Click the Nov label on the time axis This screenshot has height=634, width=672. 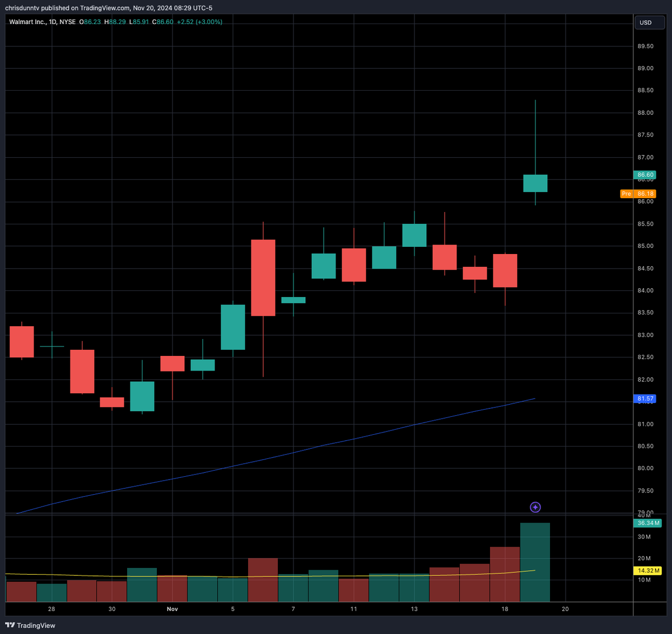[172, 609]
